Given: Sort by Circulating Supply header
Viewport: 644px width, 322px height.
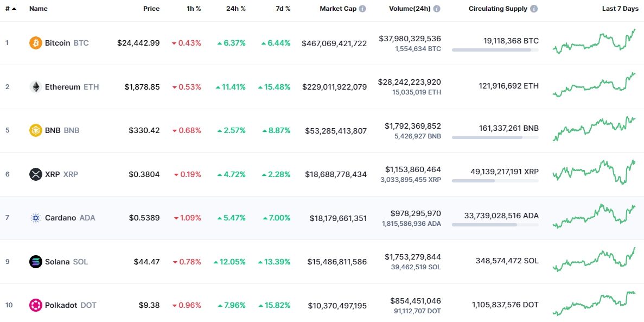Looking at the screenshot, I should [498, 9].
